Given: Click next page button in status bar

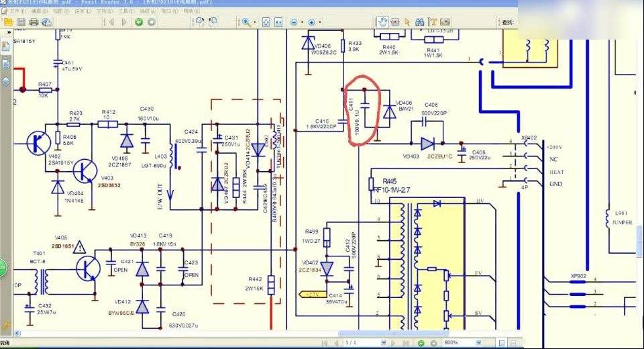Looking at the screenshot, I should pyautogui.click(x=394, y=343).
